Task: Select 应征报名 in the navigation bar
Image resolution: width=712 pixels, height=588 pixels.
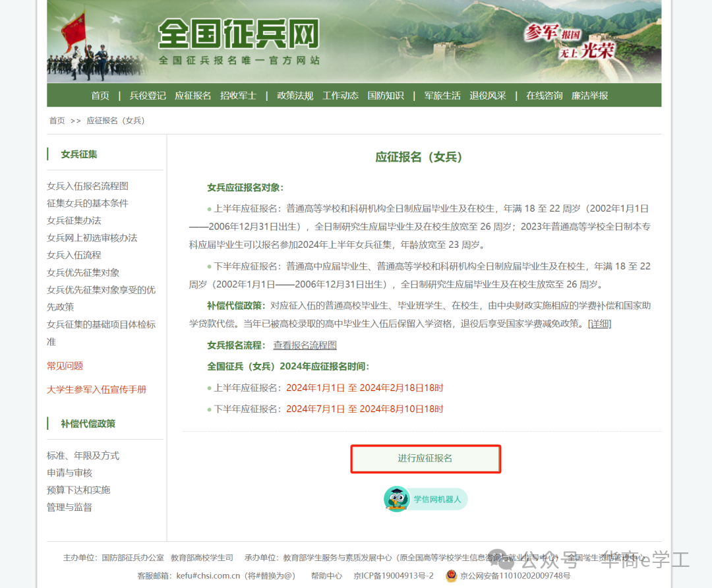Action: (x=193, y=96)
